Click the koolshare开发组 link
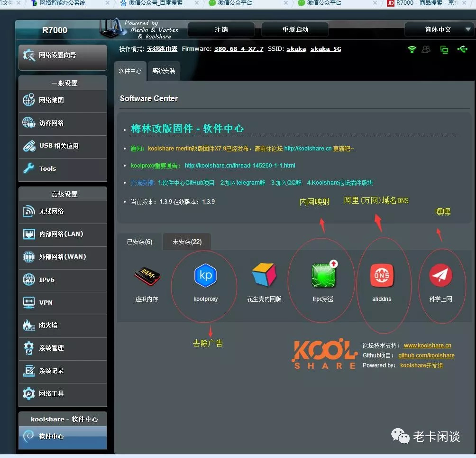Image resolution: width=476 pixels, height=458 pixels. pos(421,365)
